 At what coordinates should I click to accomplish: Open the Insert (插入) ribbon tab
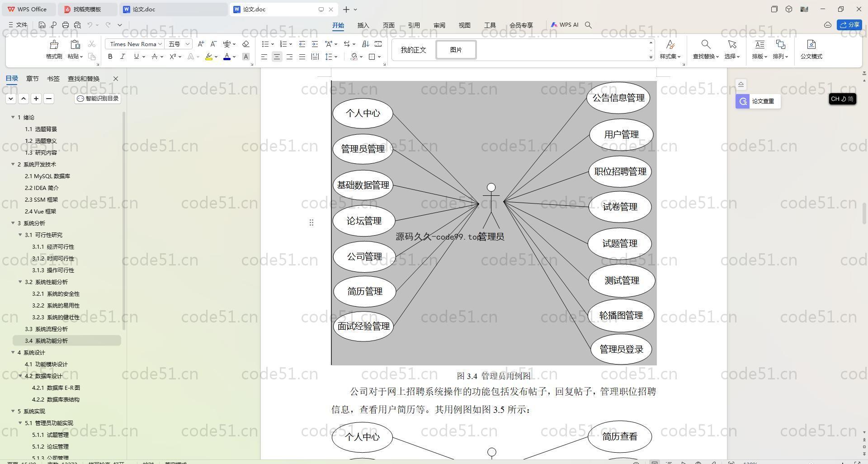coord(363,25)
